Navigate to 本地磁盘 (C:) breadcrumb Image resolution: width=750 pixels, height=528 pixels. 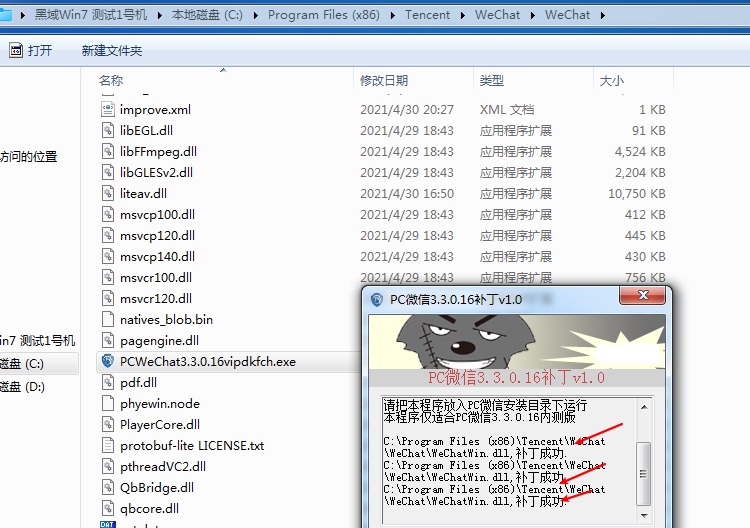click(207, 15)
